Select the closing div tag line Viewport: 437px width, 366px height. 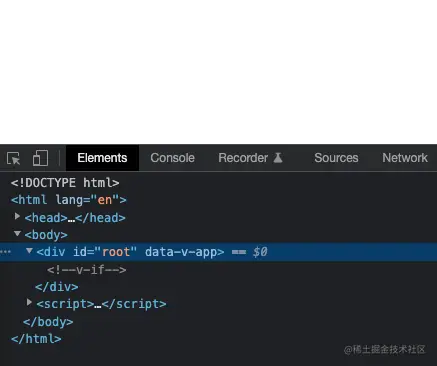57,287
